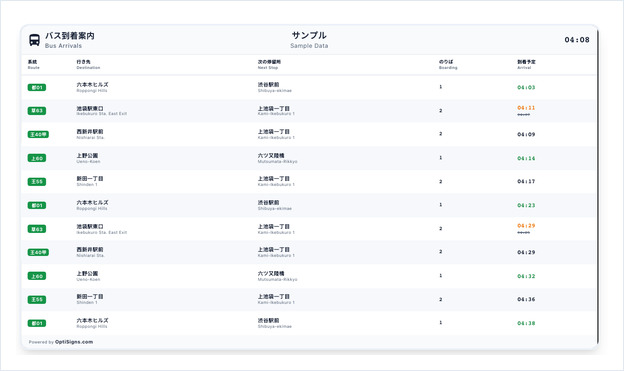Click 六本木ヒルズ in the 04:23 row

(x=92, y=203)
